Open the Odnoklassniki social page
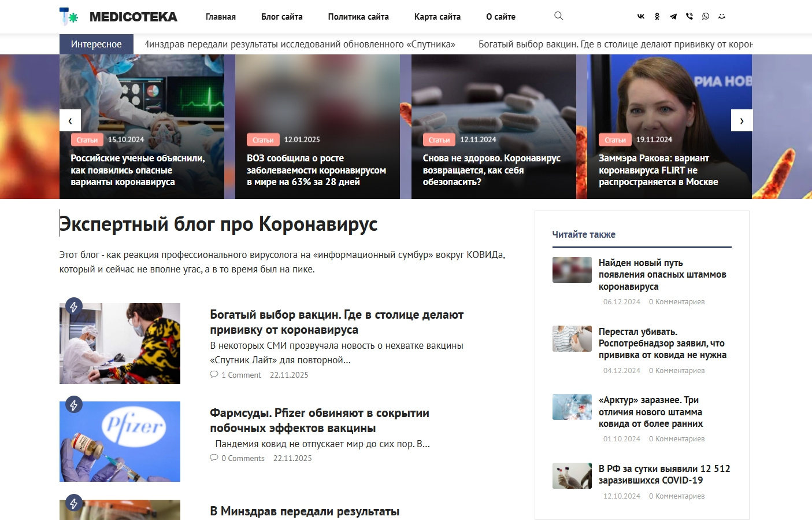The height and width of the screenshot is (520, 812). click(x=657, y=17)
